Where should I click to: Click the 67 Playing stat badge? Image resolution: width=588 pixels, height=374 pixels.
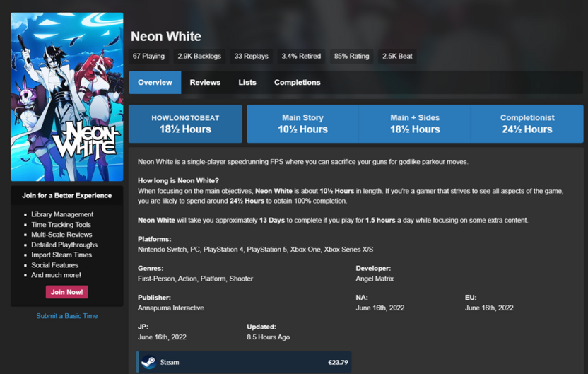(148, 57)
